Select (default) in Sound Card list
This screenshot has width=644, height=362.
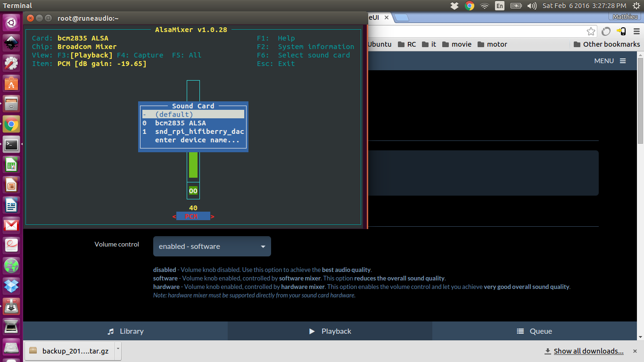[x=193, y=115]
